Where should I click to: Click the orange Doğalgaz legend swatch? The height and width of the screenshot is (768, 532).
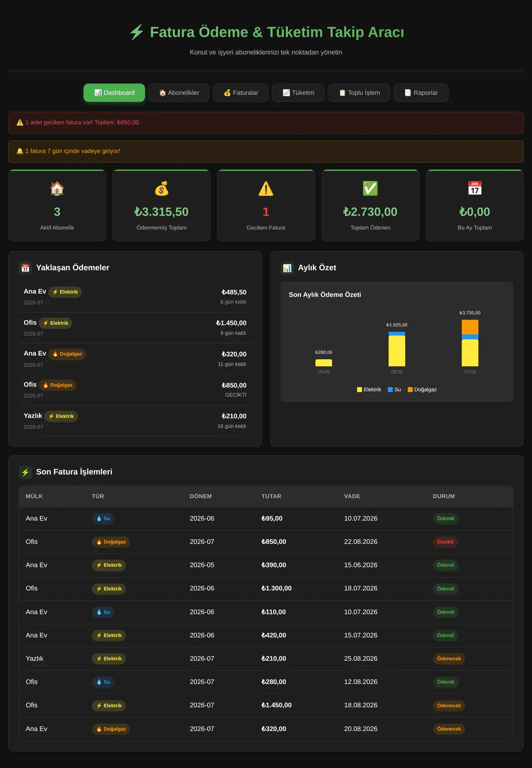[x=410, y=390]
